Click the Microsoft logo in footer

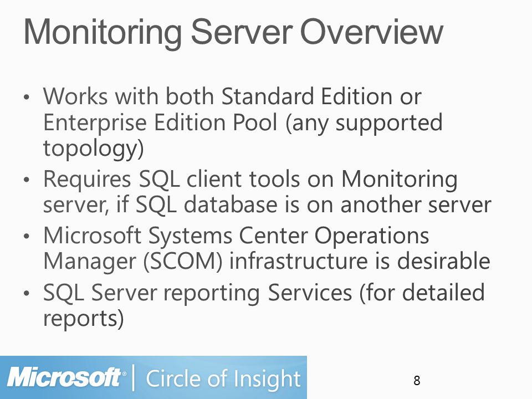pos(64,377)
